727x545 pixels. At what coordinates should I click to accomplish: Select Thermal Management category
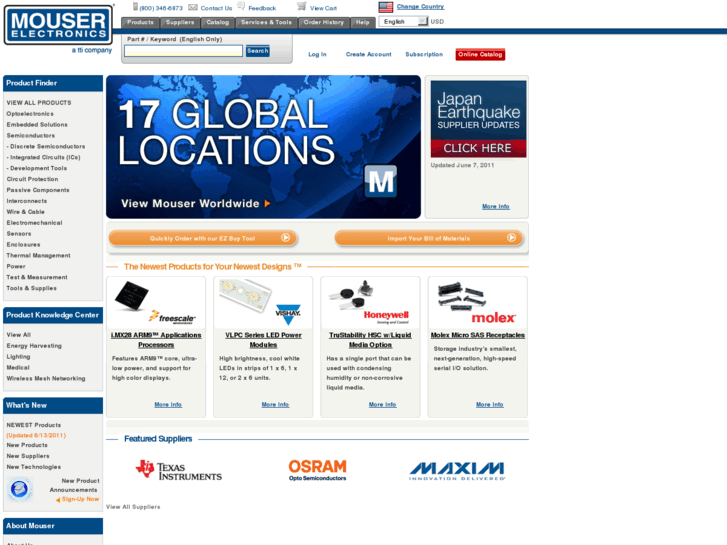point(38,255)
